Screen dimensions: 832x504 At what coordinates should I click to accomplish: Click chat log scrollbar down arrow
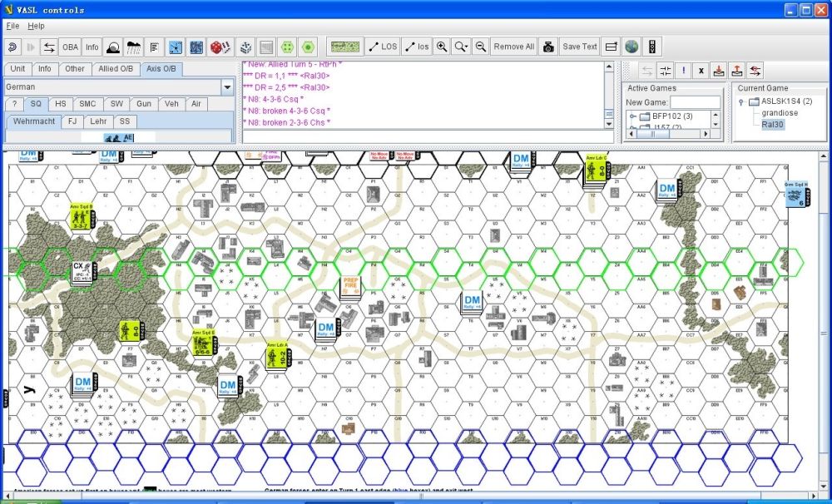click(x=609, y=124)
